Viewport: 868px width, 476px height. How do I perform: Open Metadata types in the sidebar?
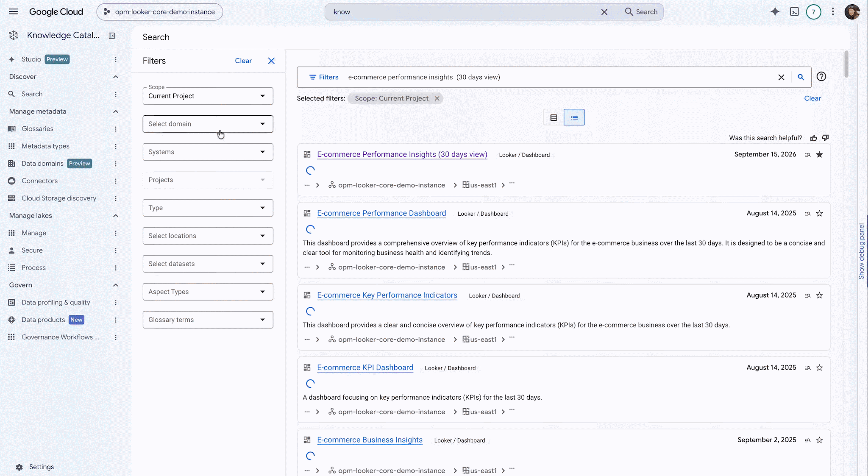click(x=45, y=146)
